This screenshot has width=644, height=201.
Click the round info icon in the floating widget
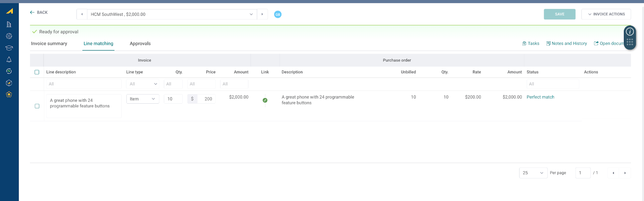coord(630,32)
